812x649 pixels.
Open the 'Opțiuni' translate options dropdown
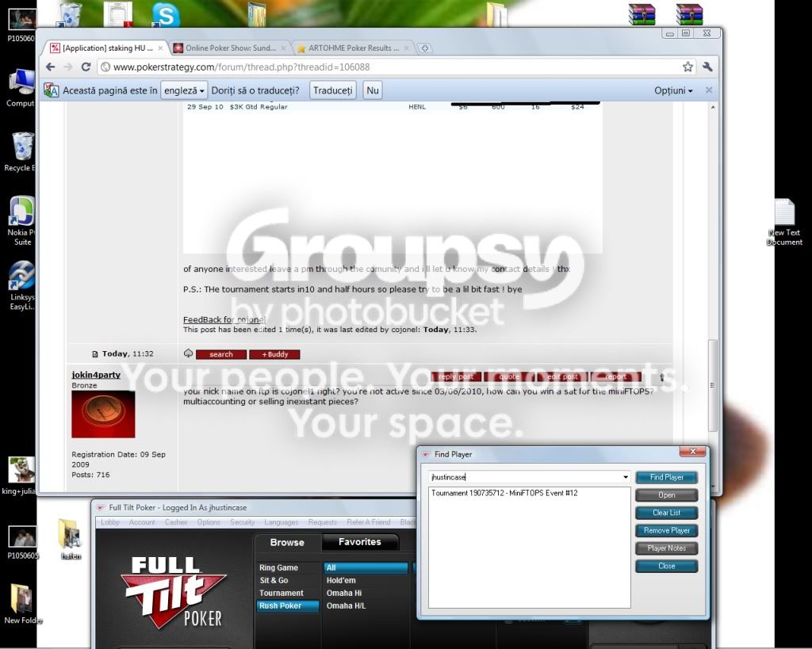coord(673,90)
